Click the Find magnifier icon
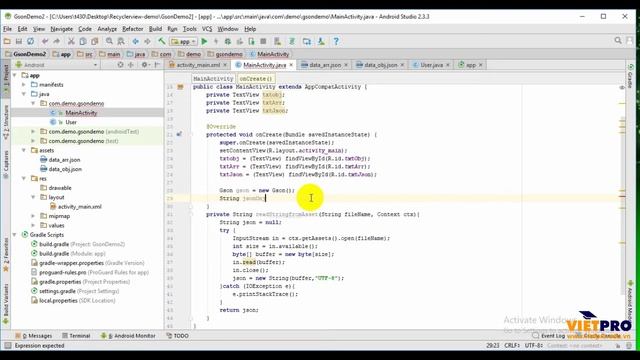640x360 pixels. pyautogui.click(x=109, y=41)
